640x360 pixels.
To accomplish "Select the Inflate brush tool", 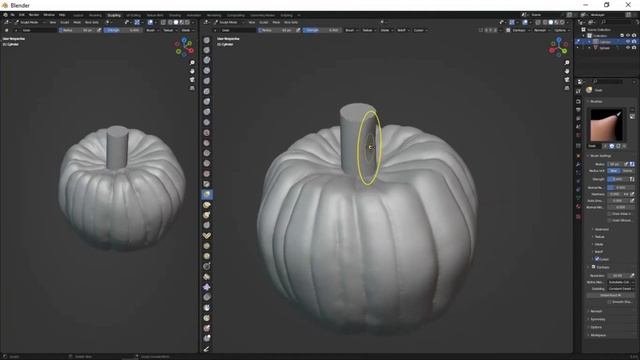I will click(x=207, y=102).
